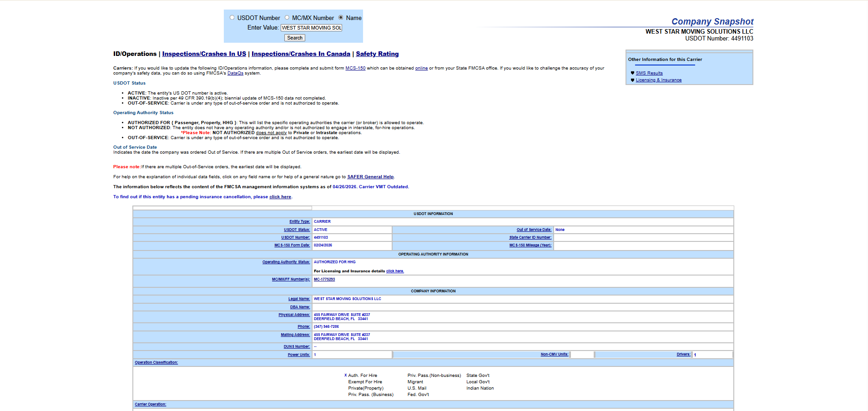Click the Out of Service Date field label

pyautogui.click(x=534, y=230)
